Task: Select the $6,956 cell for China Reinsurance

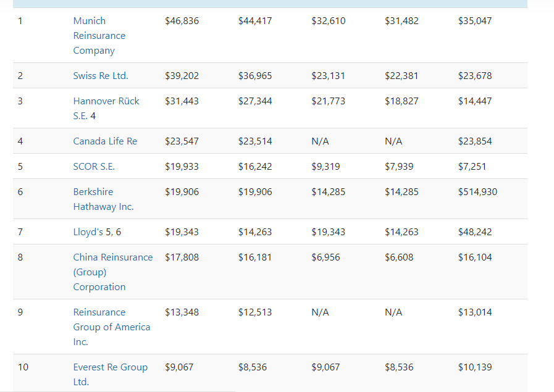Action: 325,257
